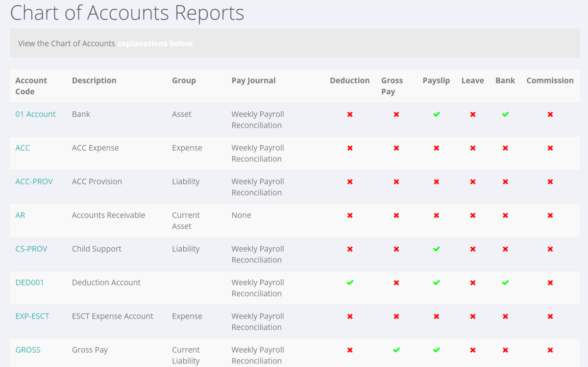Open the GROSS account link
588x367 pixels.
click(x=28, y=350)
